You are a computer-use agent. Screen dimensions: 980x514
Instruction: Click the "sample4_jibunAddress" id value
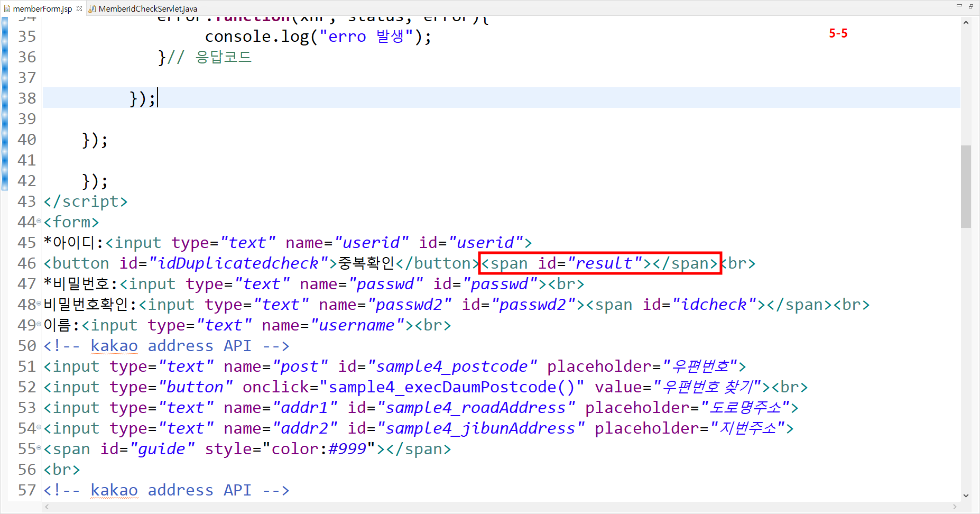pyautogui.click(x=481, y=428)
